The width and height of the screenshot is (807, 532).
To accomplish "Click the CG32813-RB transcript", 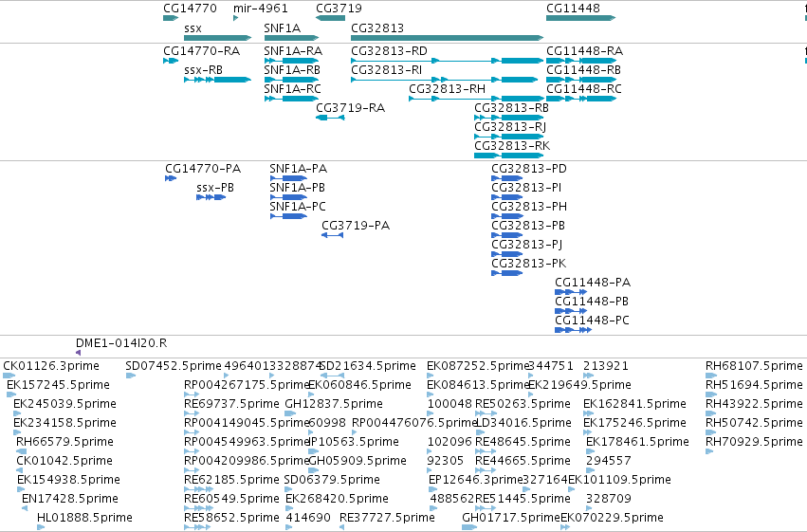I will pyautogui.click(x=509, y=118).
